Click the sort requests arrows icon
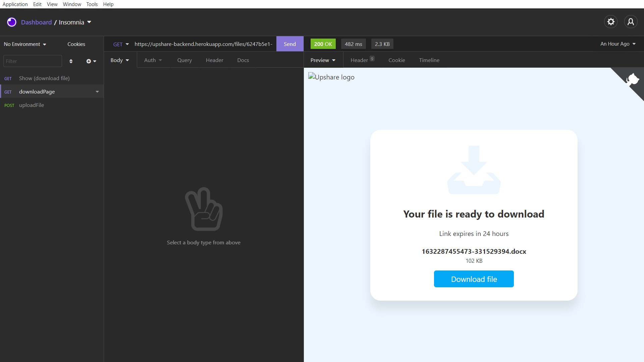644x362 pixels. pyautogui.click(x=71, y=61)
